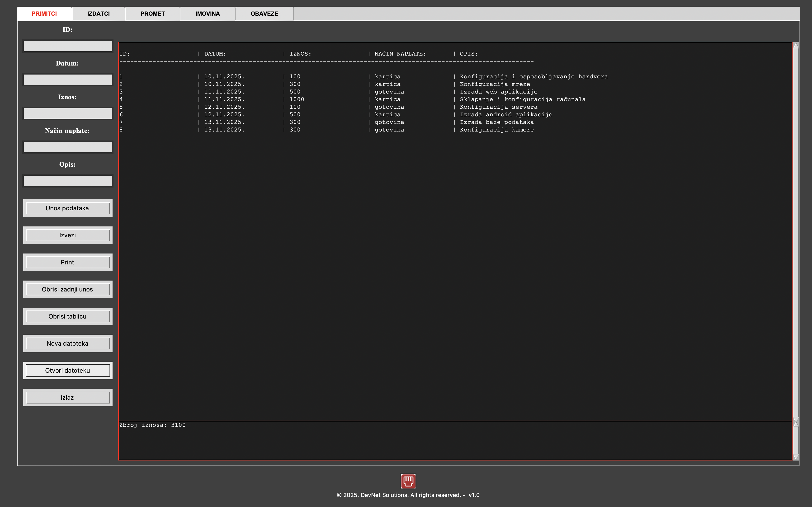Exit using the Izlaz button

click(x=68, y=398)
